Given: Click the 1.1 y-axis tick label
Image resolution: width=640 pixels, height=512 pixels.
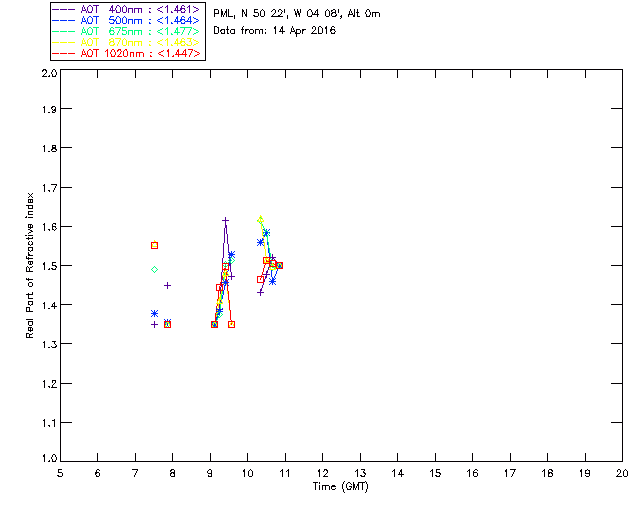Looking at the screenshot, I should click(x=49, y=423).
